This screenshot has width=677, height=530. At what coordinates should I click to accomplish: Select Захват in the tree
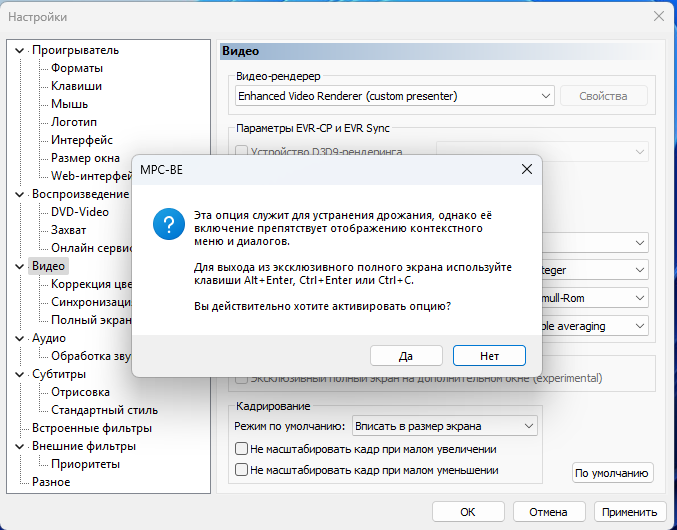69,230
